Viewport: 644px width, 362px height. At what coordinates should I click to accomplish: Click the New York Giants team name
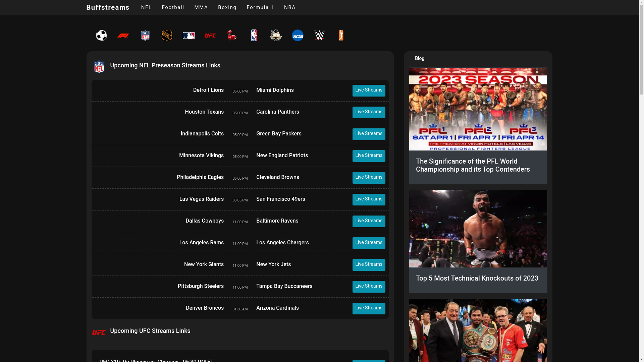(x=204, y=264)
